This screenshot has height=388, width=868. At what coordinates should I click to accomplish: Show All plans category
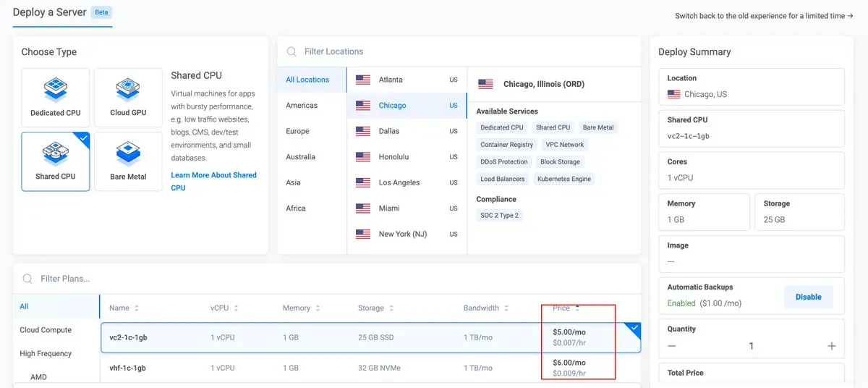click(x=56, y=306)
